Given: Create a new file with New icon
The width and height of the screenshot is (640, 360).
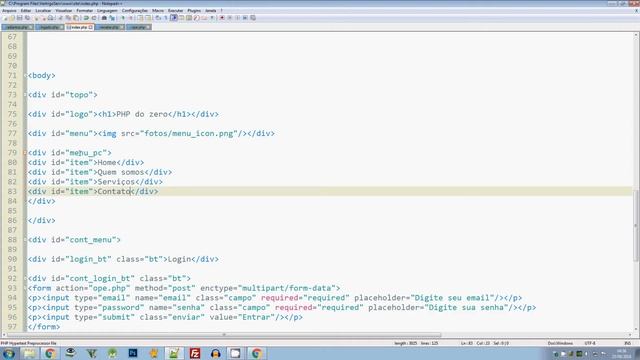Looking at the screenshot, I should [x=5, y=18].
